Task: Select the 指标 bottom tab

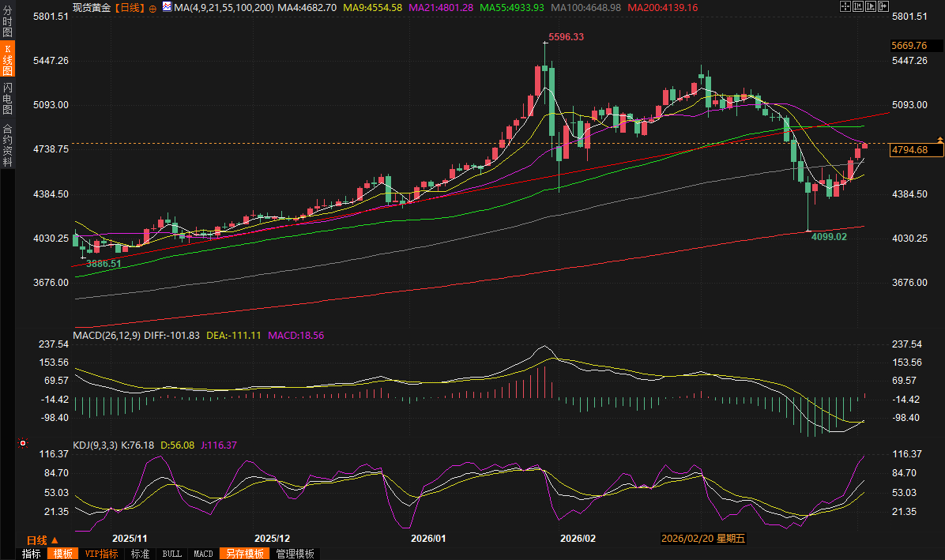Action: pyautogui.click(x=32, y=554)
